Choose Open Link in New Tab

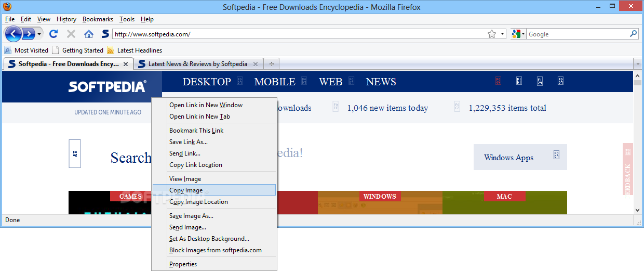coord(214,117)
